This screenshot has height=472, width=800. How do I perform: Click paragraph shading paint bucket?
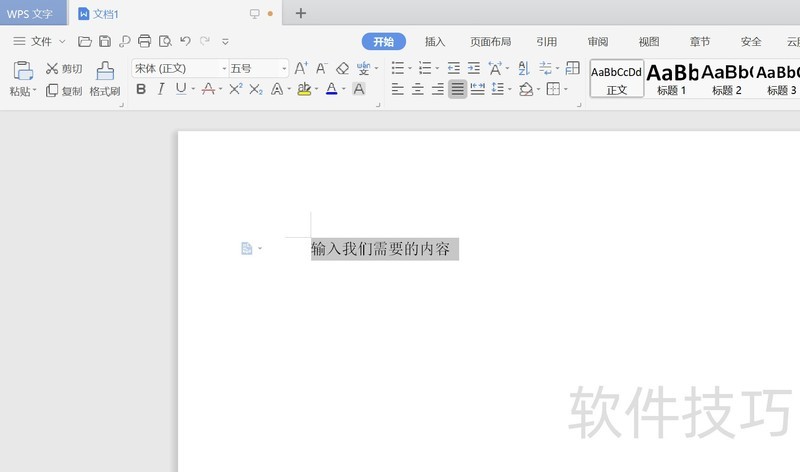pyautogui.click(x=526, y=89)
